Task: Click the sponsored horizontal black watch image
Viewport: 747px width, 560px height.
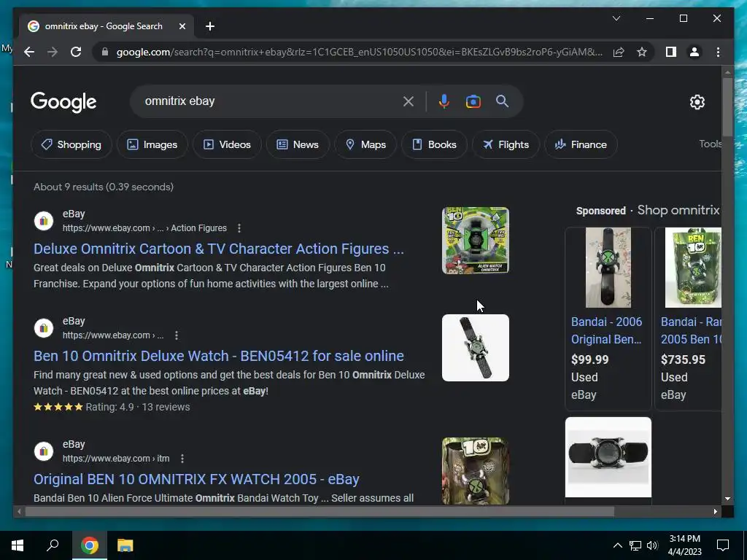Action: (608, 457)
